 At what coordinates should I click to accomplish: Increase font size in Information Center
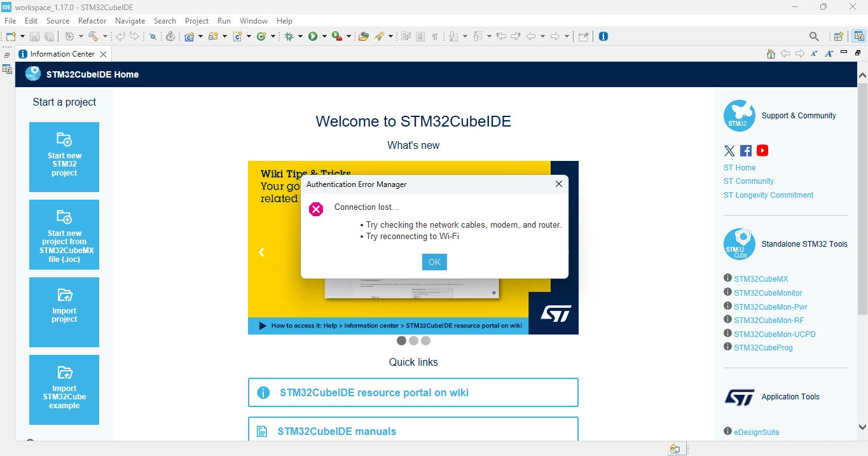(x=829, y=54)
